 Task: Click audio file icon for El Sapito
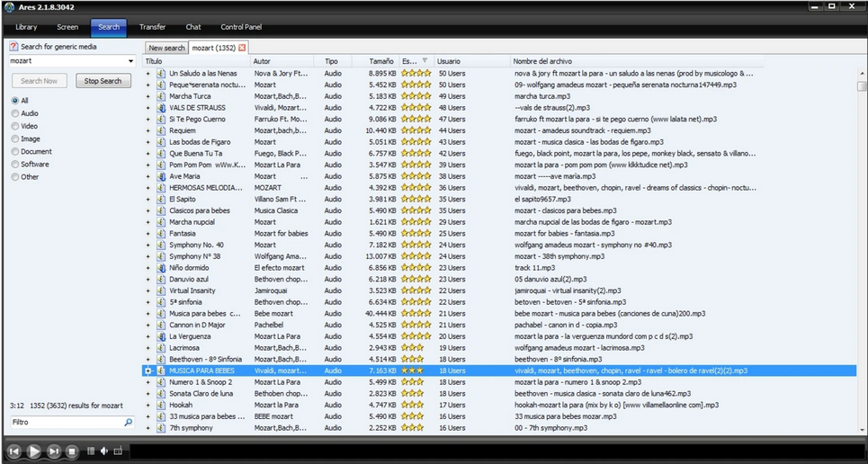tap(161, 199)
